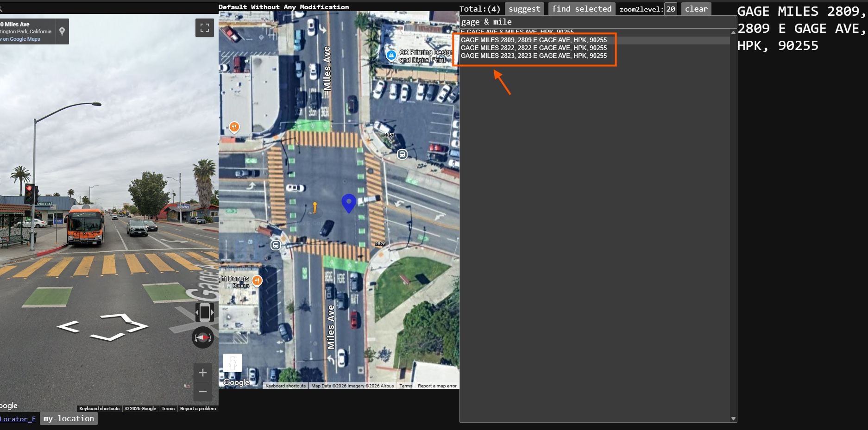Click the suggest button
Screen dimensions: 868x430
pyautogui.click(x=524, y=9)
